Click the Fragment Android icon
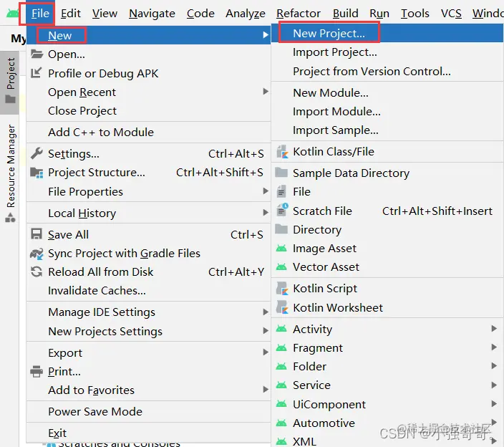Image resolution: width=504 pixels, height=447 pixels. [x=281, y=347]
